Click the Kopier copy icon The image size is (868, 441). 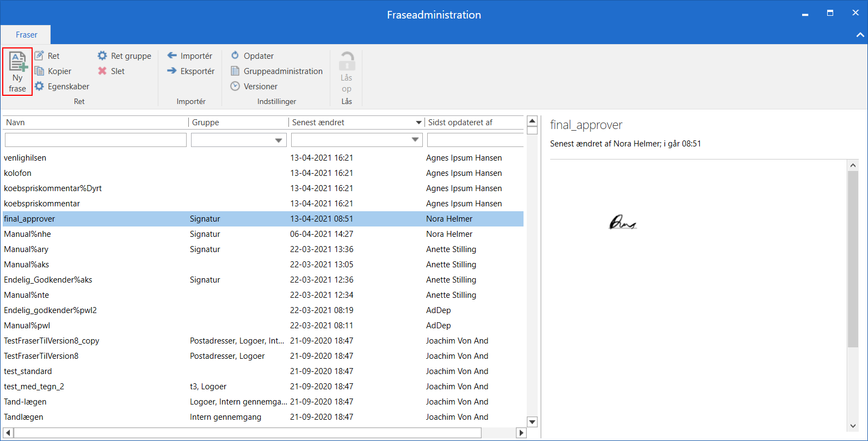39,71
